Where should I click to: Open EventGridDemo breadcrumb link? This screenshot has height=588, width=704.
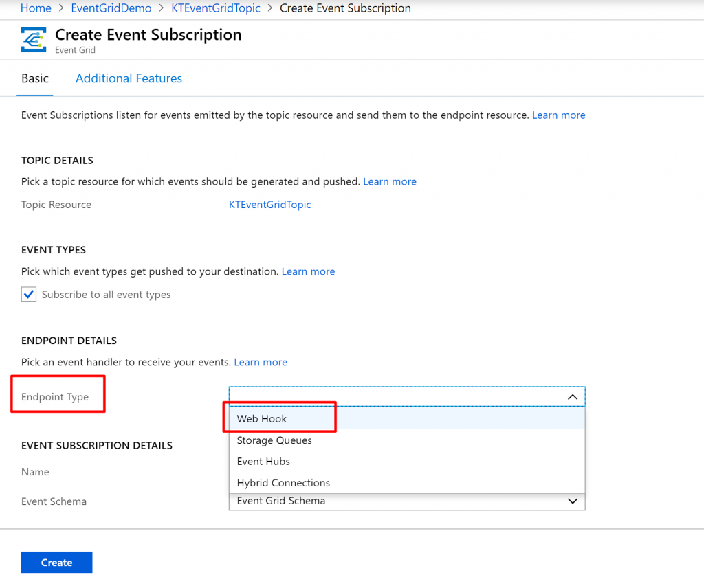111,8
